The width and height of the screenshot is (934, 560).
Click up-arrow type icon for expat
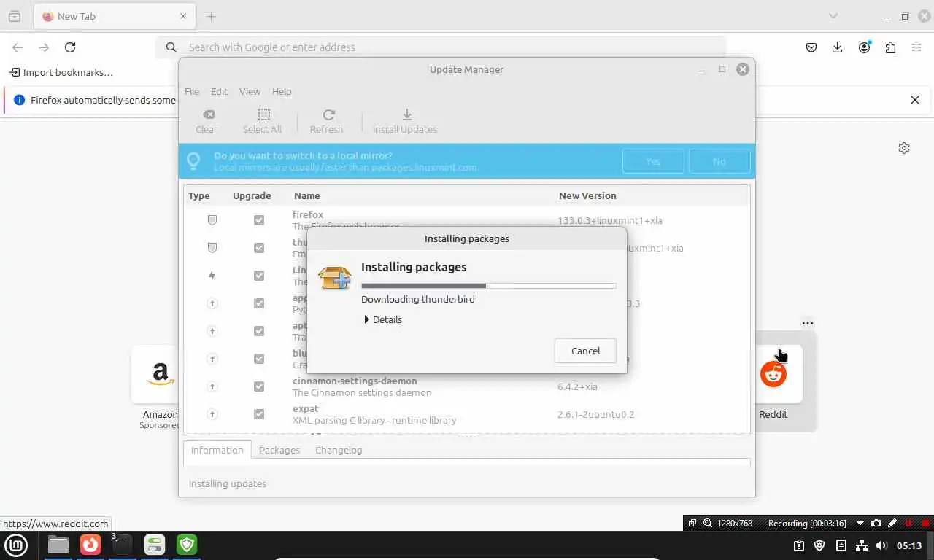click(212, 414)
